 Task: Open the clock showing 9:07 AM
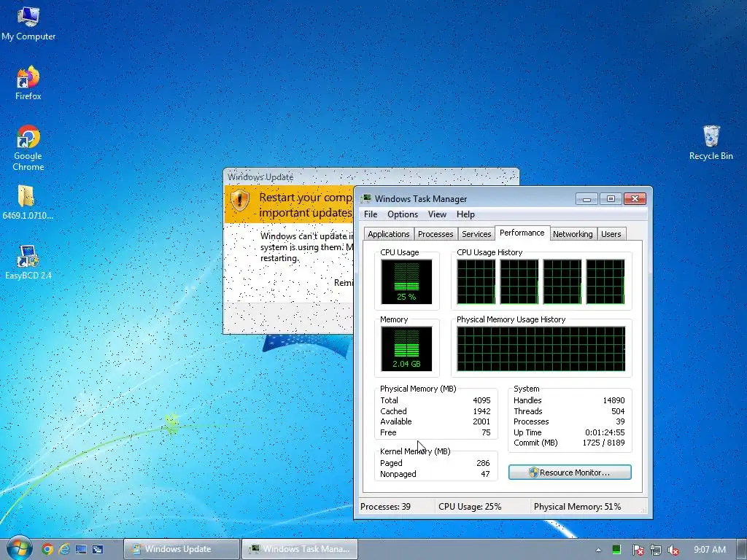[x=709, y=550]
